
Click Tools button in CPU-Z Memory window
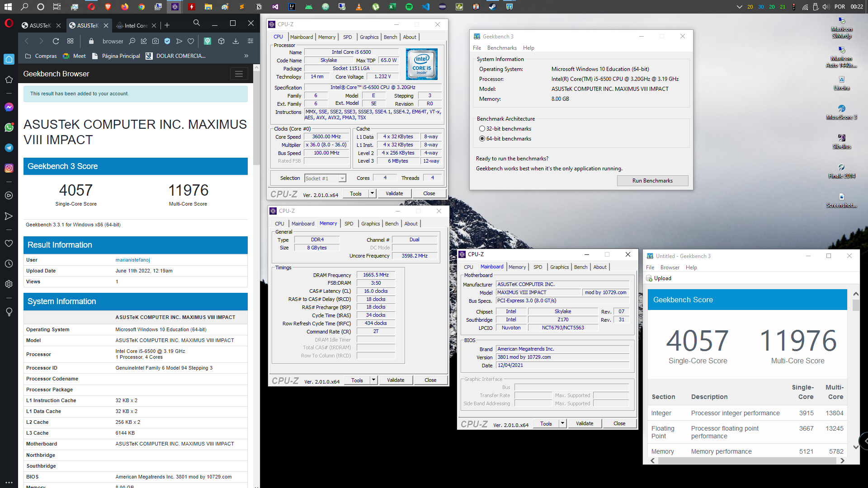coord(357,380)
